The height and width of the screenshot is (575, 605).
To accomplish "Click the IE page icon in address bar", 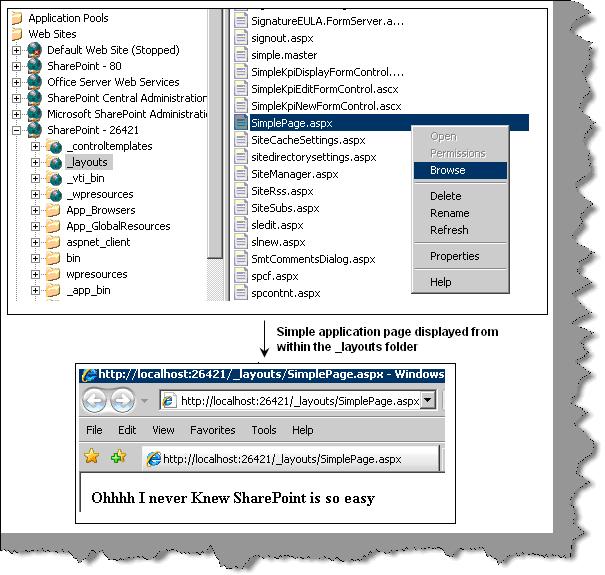I will (x=169, y=401).
